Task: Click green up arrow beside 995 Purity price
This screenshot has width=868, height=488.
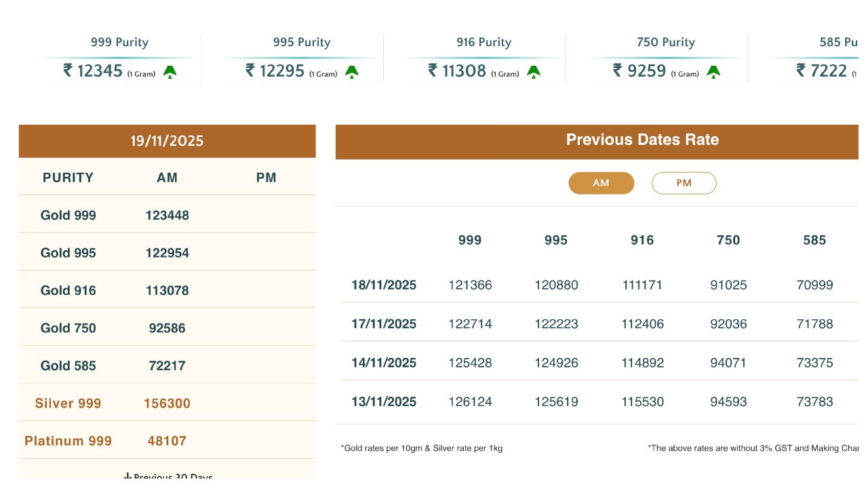Action: 351,72
